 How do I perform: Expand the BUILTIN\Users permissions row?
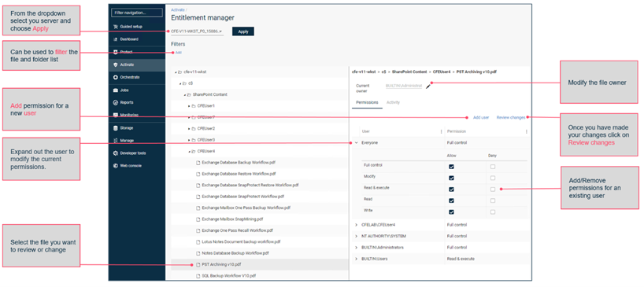(356, 259)
